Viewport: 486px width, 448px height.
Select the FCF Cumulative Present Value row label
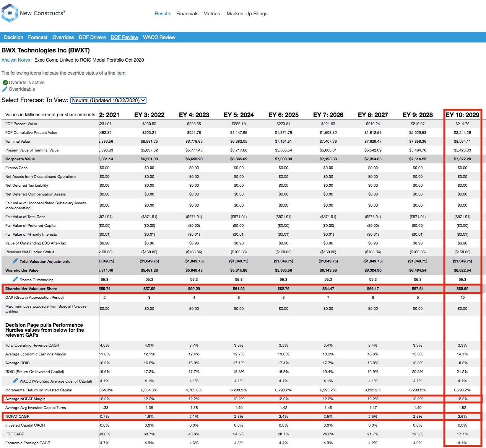[31, 133]
